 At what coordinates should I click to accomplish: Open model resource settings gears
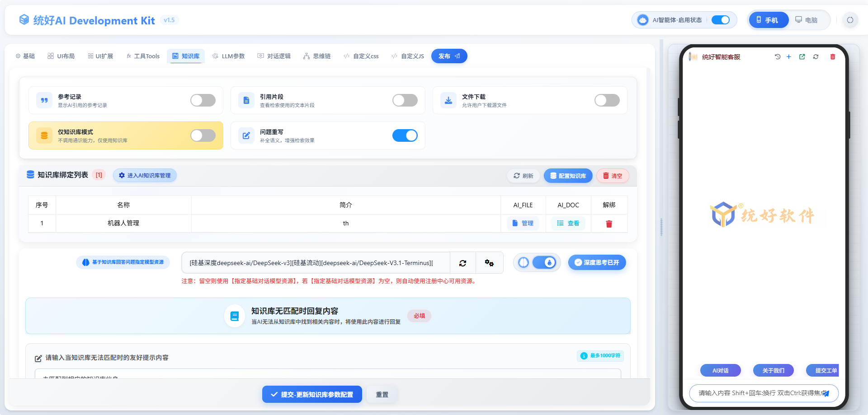[x=489, y=263]
